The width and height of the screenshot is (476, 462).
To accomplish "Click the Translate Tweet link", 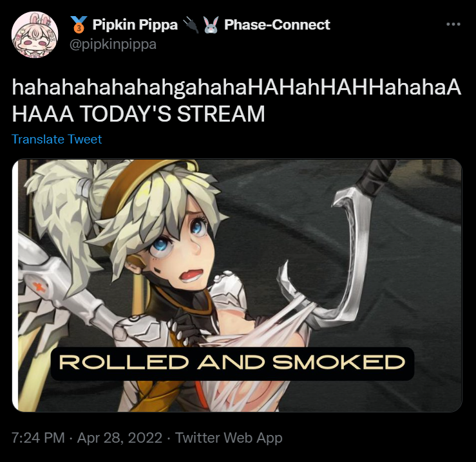I will 57,139.
